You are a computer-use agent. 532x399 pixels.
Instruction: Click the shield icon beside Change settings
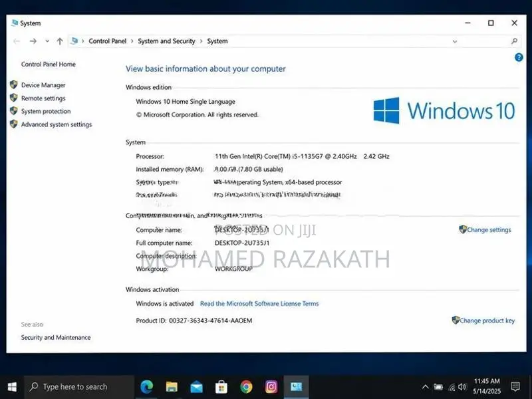463,229
